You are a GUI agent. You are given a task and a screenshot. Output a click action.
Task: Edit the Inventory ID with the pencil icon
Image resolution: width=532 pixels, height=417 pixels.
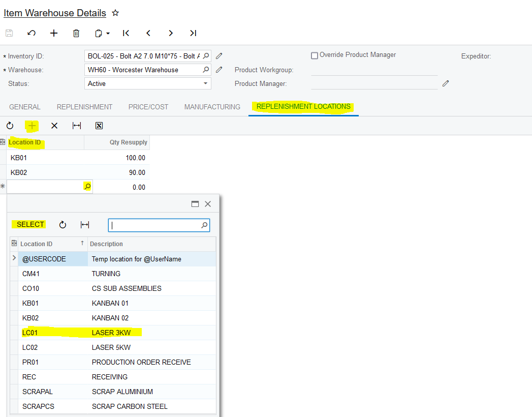219,55
